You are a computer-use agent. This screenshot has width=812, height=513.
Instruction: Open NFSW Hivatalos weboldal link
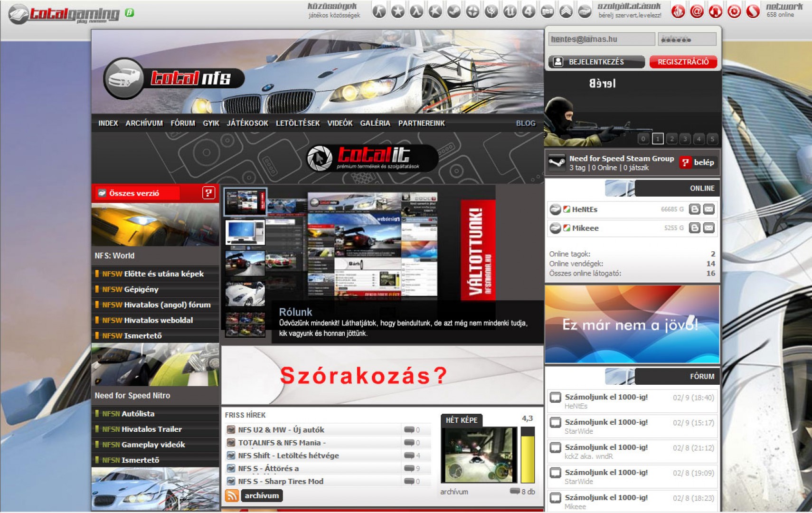148,320
